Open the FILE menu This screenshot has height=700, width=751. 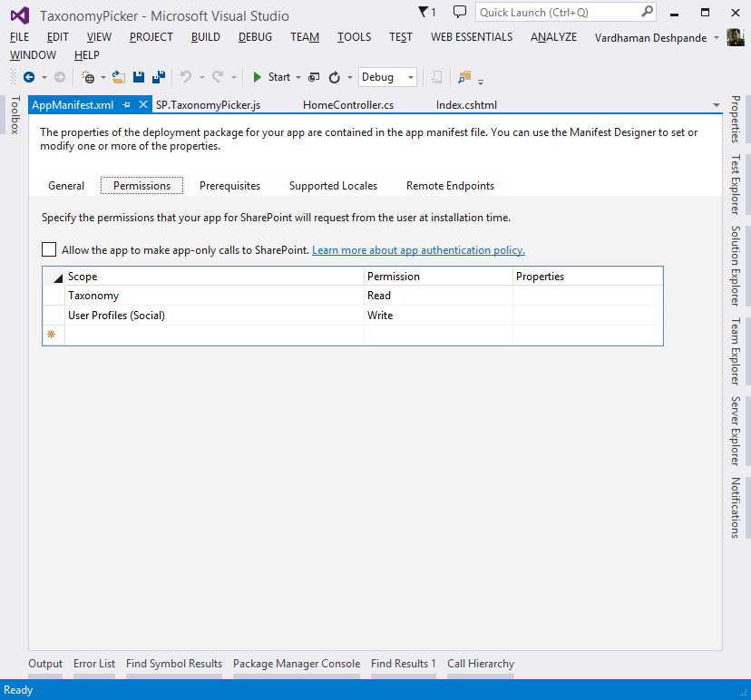pyautogui.click(x=20, y=37)
